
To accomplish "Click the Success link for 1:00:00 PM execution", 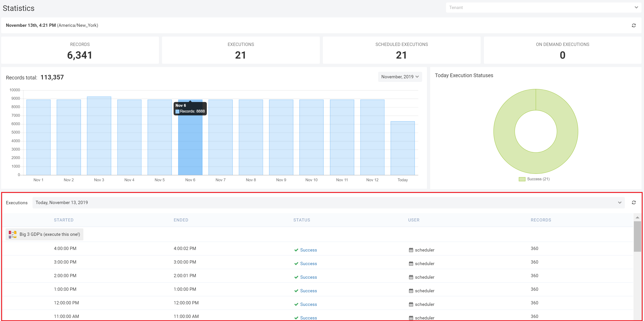I will pos(308,291).
